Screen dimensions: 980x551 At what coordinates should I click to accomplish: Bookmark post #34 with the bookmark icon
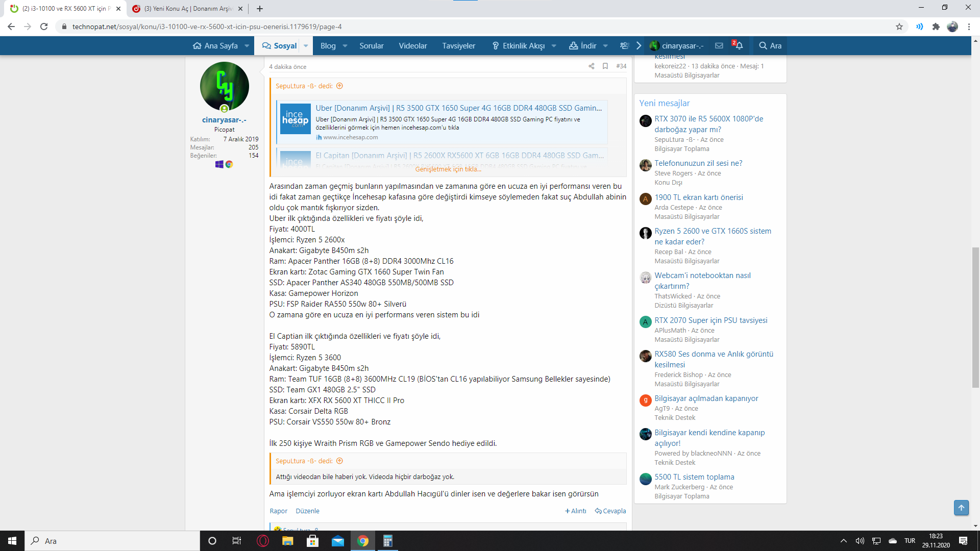(x=605, y=66)
